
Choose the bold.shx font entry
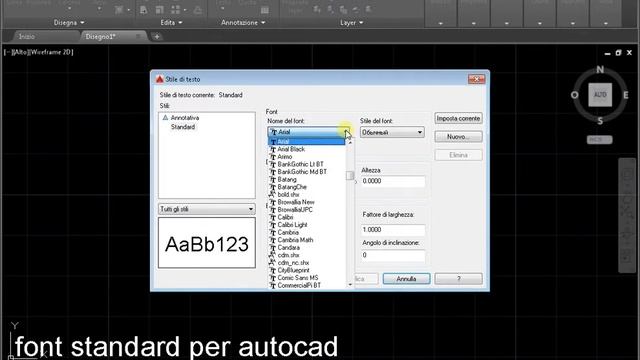coord(288,195)
